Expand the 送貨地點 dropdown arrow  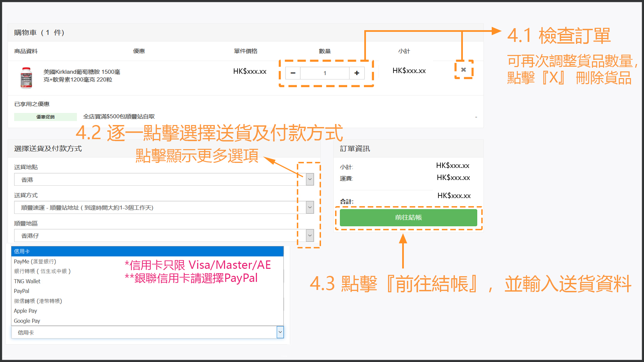pos(310,179)
